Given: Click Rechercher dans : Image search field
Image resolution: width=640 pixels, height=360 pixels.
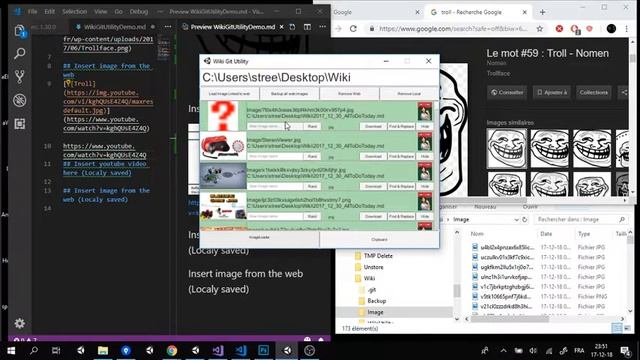Looking at the screenshot, I should click(x=576, y=220).
